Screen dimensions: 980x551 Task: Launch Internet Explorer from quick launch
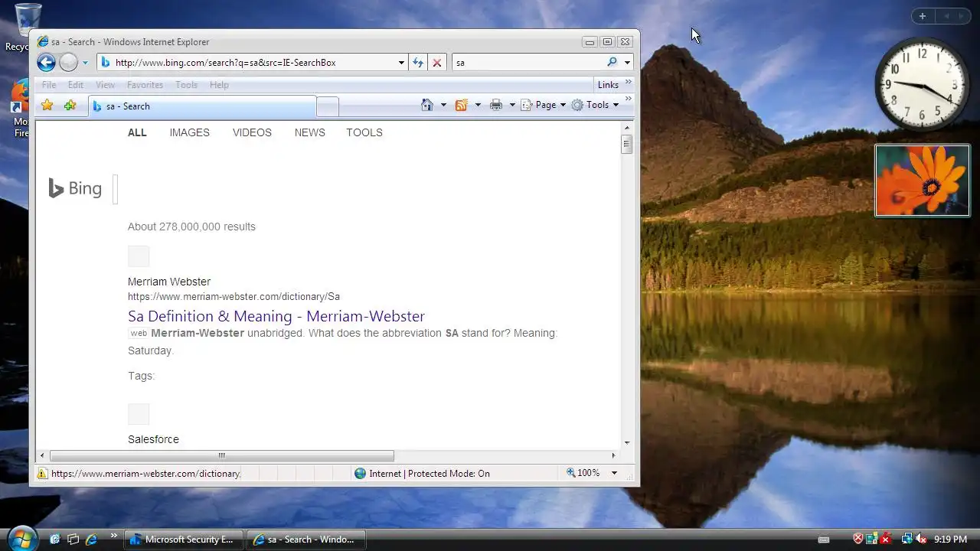pyautogui.click(x=92, y=540)
